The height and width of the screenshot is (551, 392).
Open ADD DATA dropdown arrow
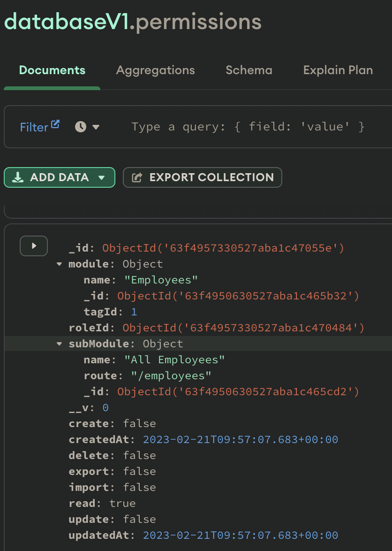click(101, 178)
